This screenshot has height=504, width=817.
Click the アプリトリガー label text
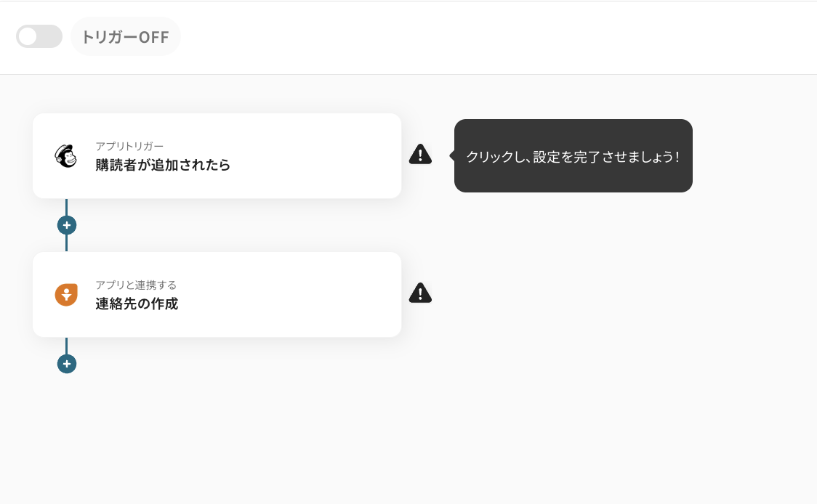(x=129, y=146)
